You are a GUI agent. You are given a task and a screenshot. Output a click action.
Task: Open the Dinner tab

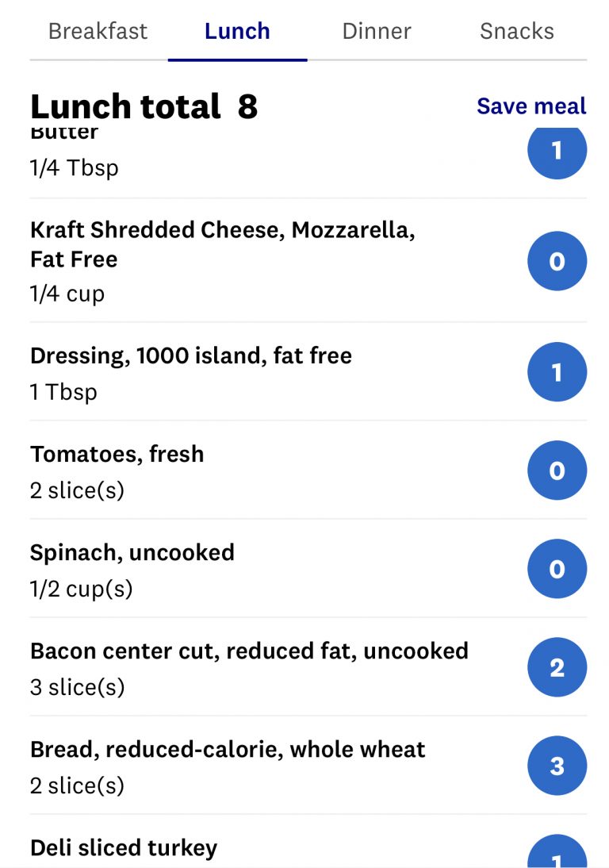pos(377,31)
